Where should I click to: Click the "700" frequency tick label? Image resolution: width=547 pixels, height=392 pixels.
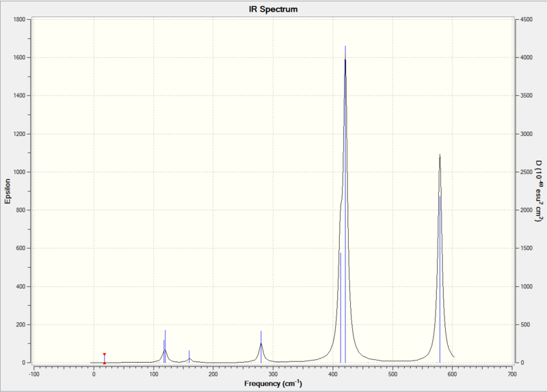coord(512,374)
